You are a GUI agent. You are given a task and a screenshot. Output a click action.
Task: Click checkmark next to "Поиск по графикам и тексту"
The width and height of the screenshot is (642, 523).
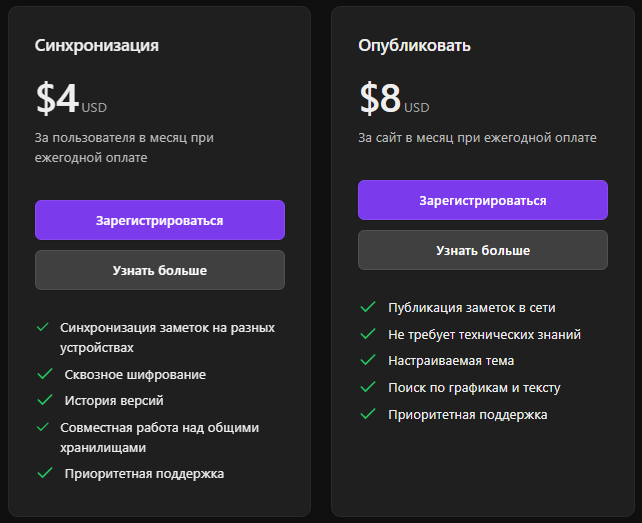tap(367, 387)
